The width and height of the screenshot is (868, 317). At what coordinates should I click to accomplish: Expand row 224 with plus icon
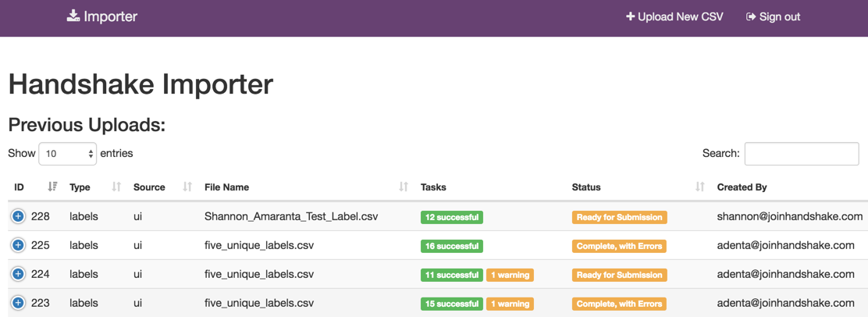click(x=18, y=274)
